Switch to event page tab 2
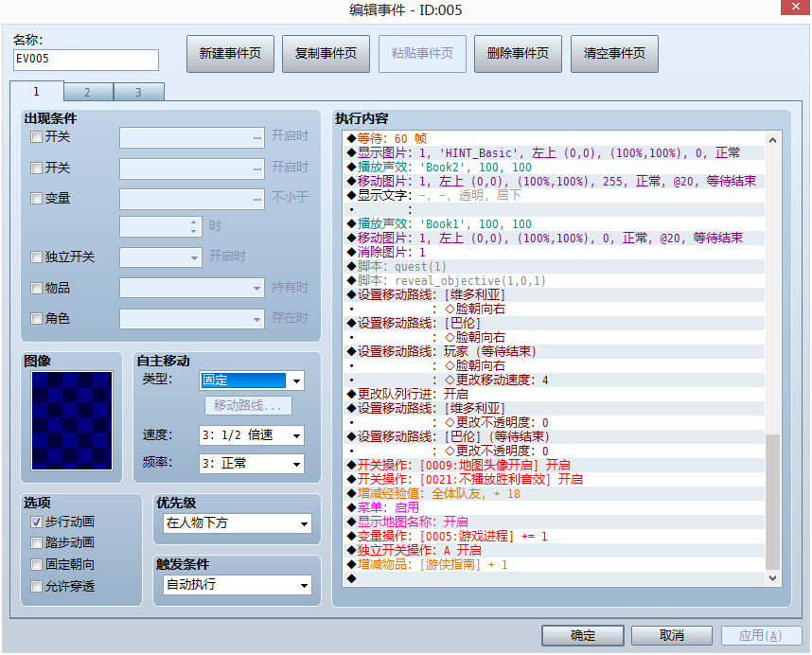 pyautogui.click(x=88, y=92)
